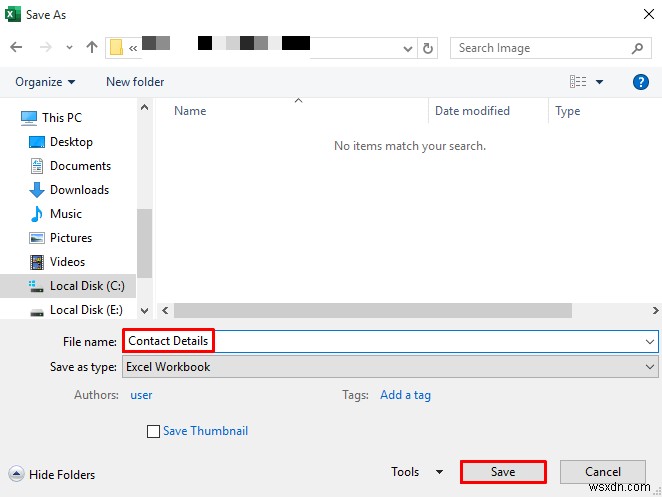Click the user author link
Image resolution: width=662 pixels, height=497 pixels.
141,395
